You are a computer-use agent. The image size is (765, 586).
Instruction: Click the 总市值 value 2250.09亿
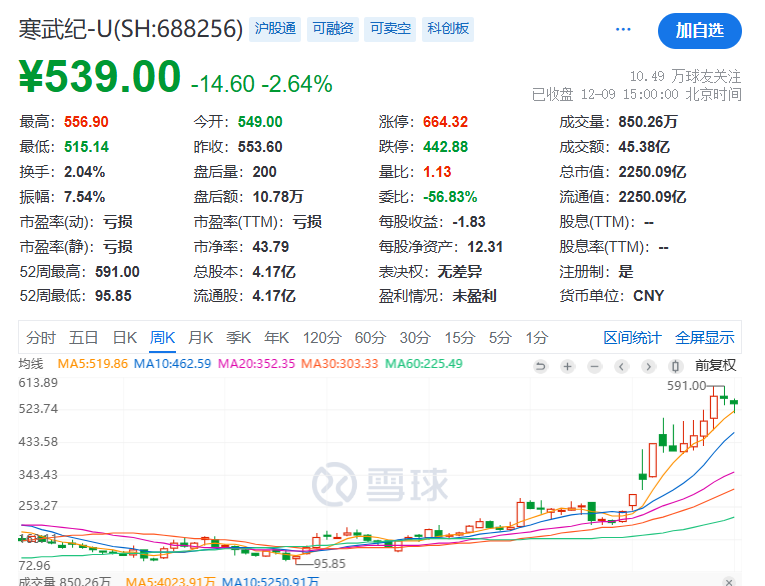pyautogui.click(x=652, y=172)
